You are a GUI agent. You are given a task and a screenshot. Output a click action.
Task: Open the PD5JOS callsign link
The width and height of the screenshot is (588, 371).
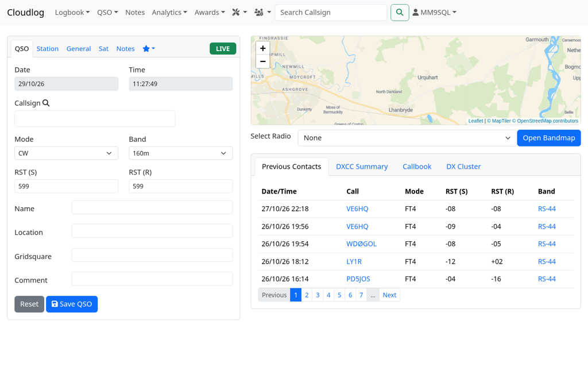click(358, 279)
